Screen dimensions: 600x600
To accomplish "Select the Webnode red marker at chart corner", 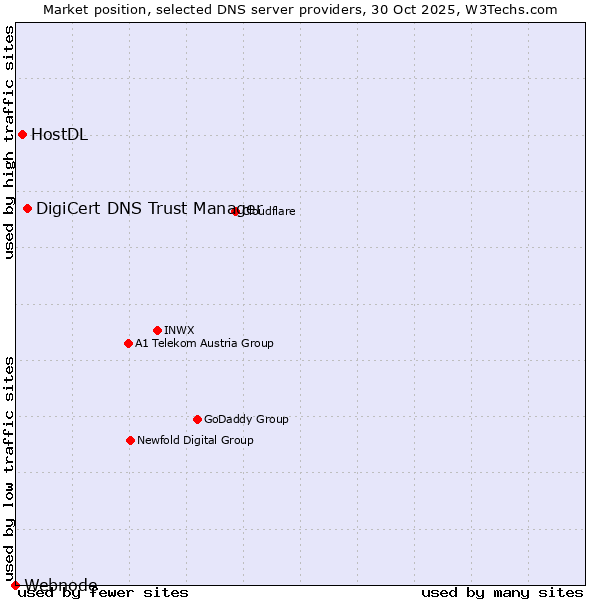I will click(x=15, y=585).
